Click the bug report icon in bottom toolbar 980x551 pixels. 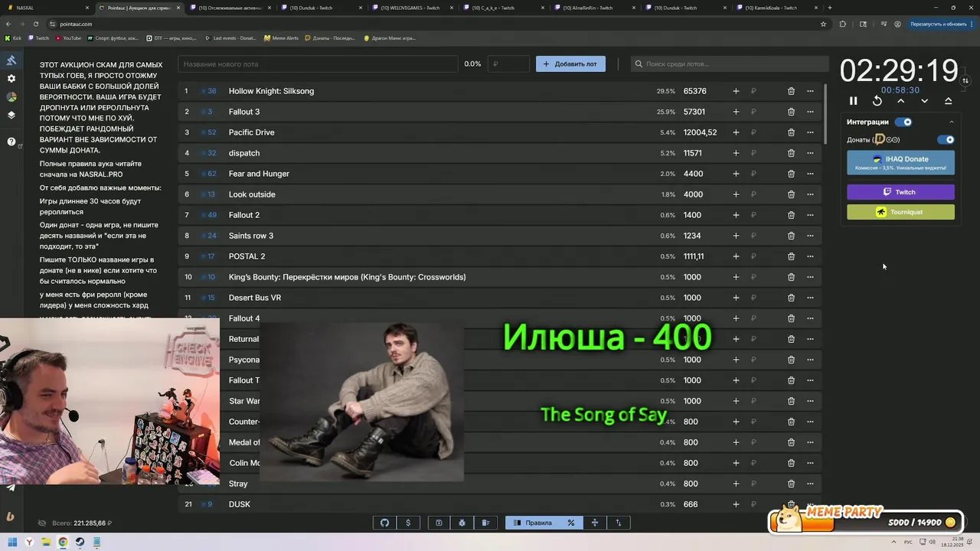pyautogui.click(x=462, y=523)
